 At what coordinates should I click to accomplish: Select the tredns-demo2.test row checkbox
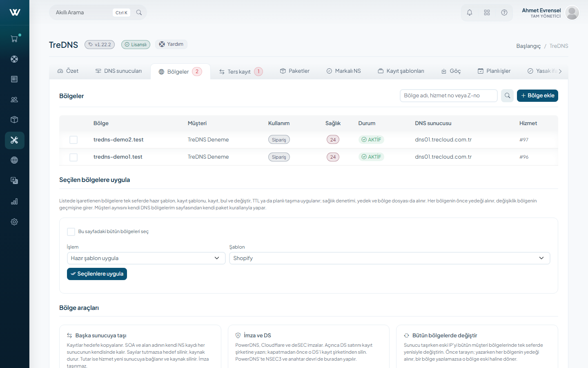[73, 140]
